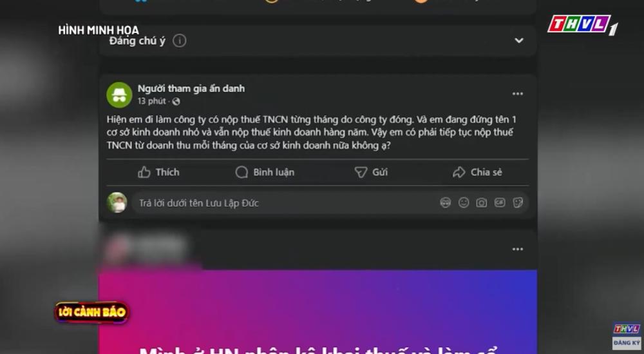
Task: Open three-dot menu of blurred post
Action: tap(518, 249)
